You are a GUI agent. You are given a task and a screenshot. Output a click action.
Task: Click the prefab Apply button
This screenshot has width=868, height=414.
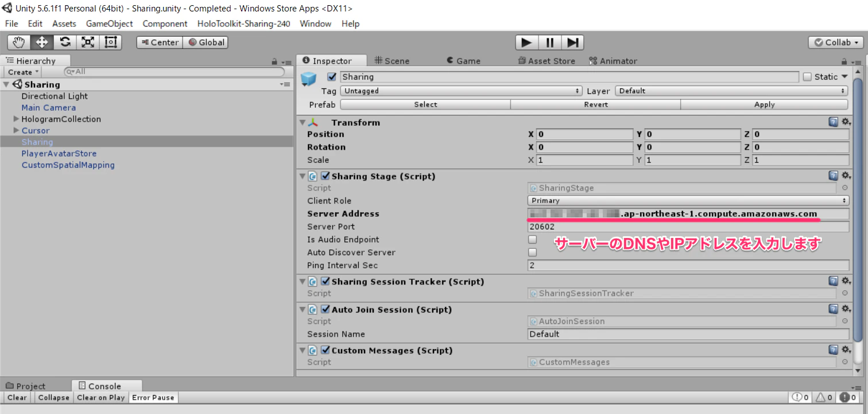[764, 104]
